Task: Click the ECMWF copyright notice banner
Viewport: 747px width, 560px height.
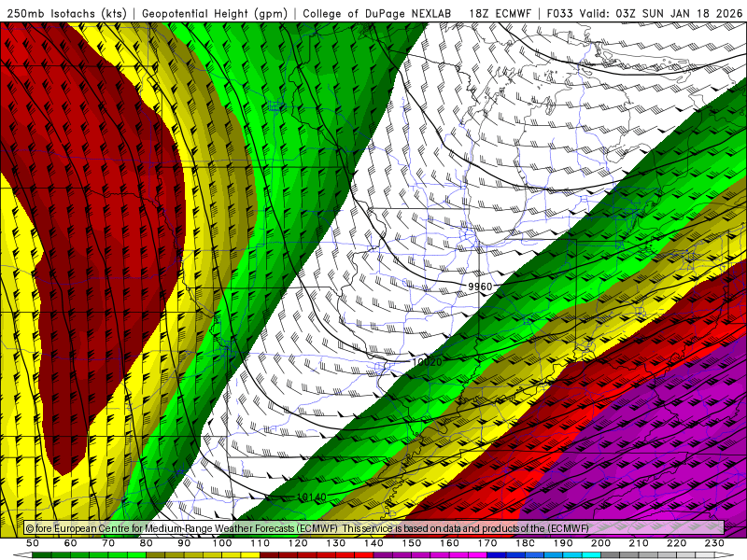Action: click(374, 527)
